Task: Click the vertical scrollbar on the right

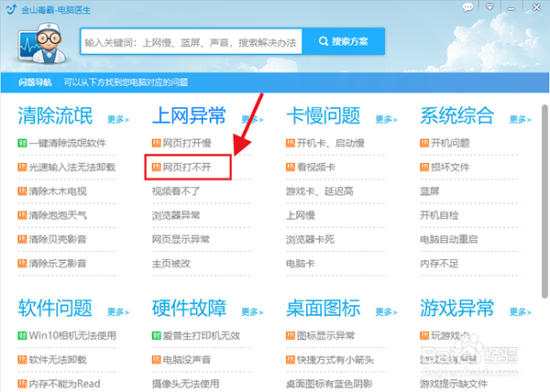Action: (544, 201)
